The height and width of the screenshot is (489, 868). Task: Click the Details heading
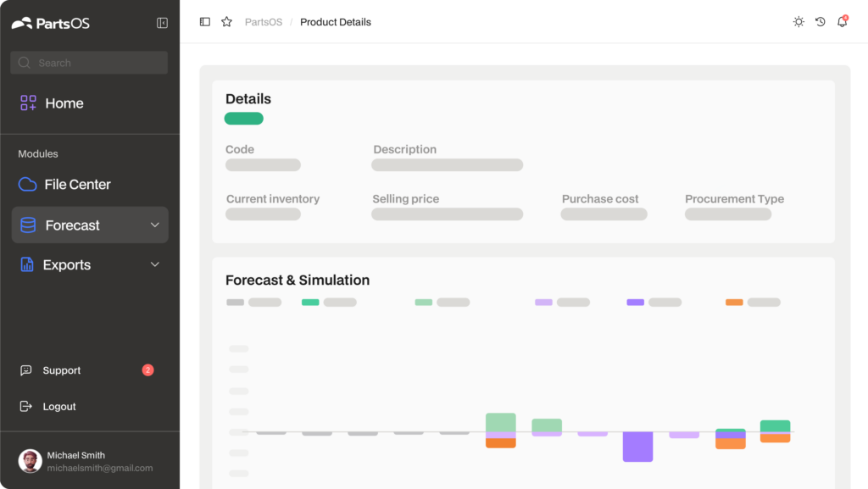point(248,98)
